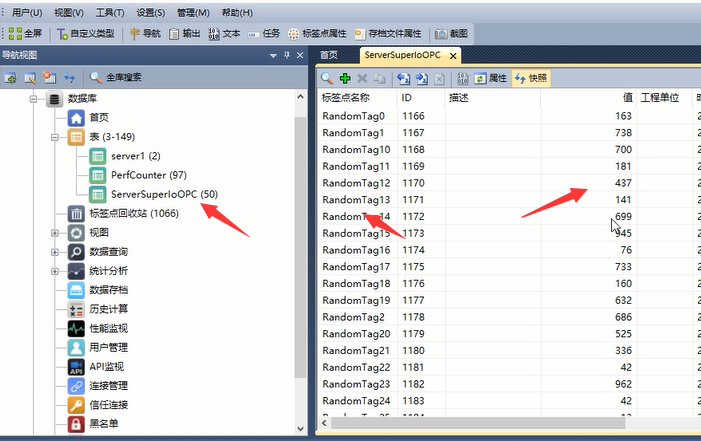Viewport: 701px width, 441px height.
Task: Click the grey X delete tag icon
Action: (x=362, y=78)
